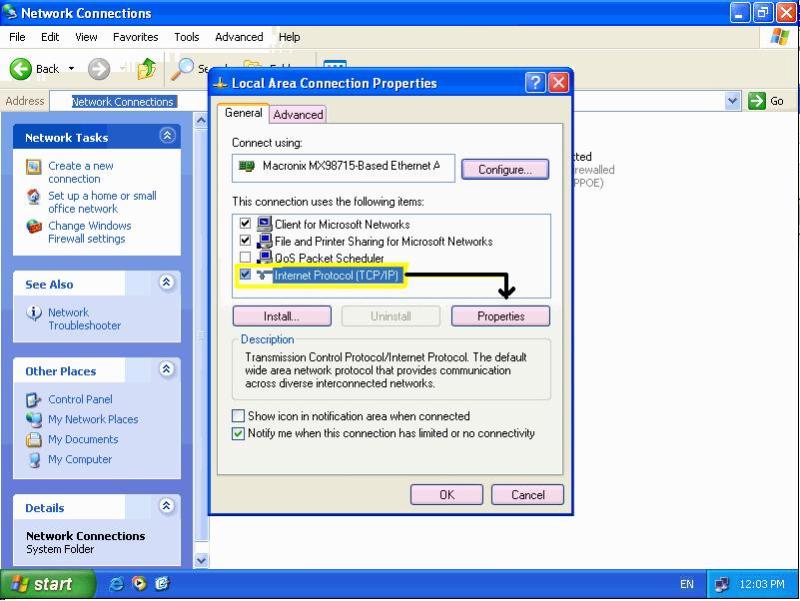Click the Install... button
Image resolution: width=800 pixels, height=601 pixels.
pyautogui.click(x=282, y=316)
